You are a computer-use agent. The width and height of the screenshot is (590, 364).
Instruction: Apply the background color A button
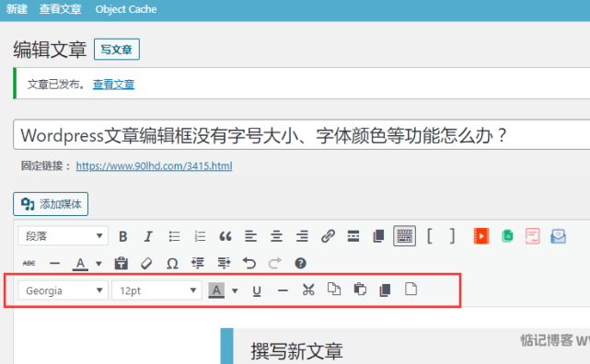pyautogui.click(x=216, y=290)
